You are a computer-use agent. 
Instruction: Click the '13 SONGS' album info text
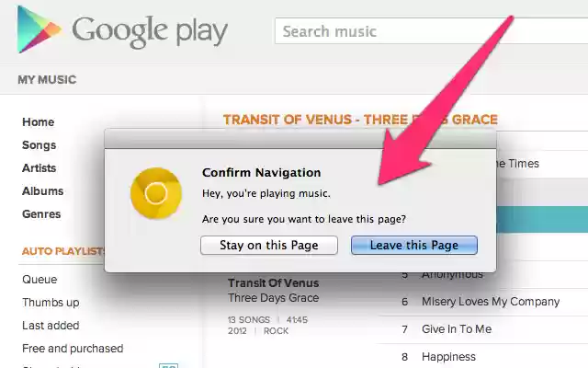click(249, 320)
